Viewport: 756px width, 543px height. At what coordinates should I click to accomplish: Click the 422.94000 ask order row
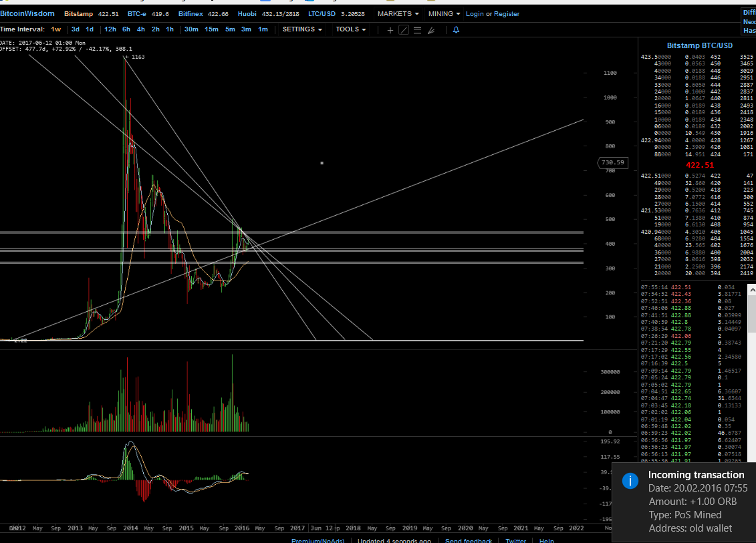tap(697, 140)
